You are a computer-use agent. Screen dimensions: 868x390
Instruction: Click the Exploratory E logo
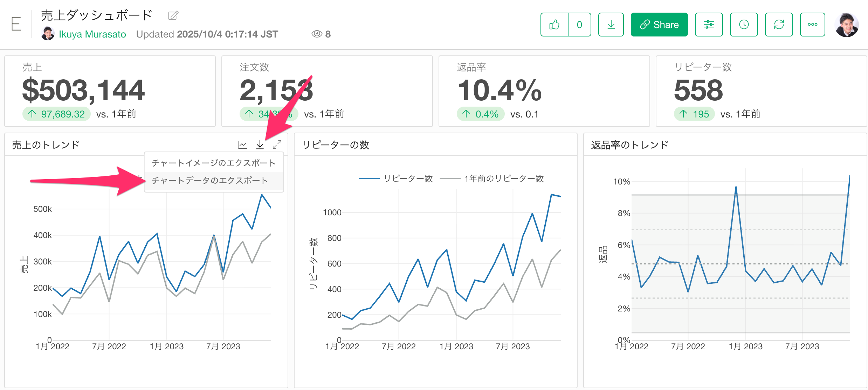16,24
